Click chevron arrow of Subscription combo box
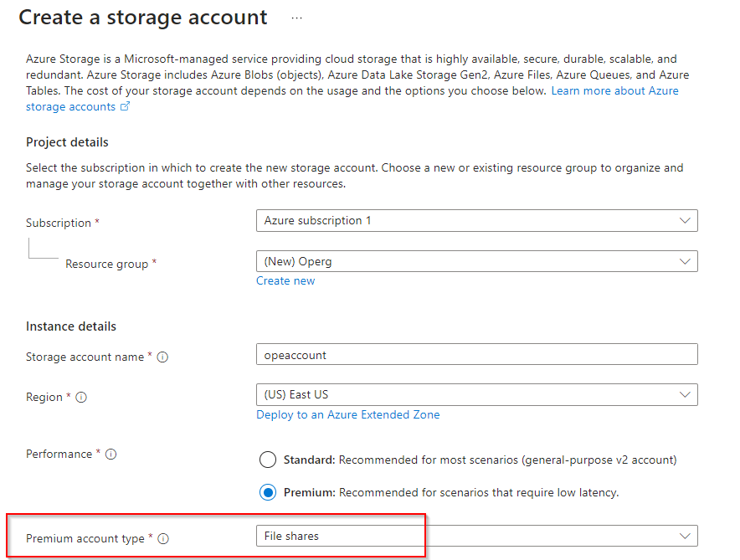Image resolution: width=740 pixels, height=560 pixels. (x=686, y=221)
